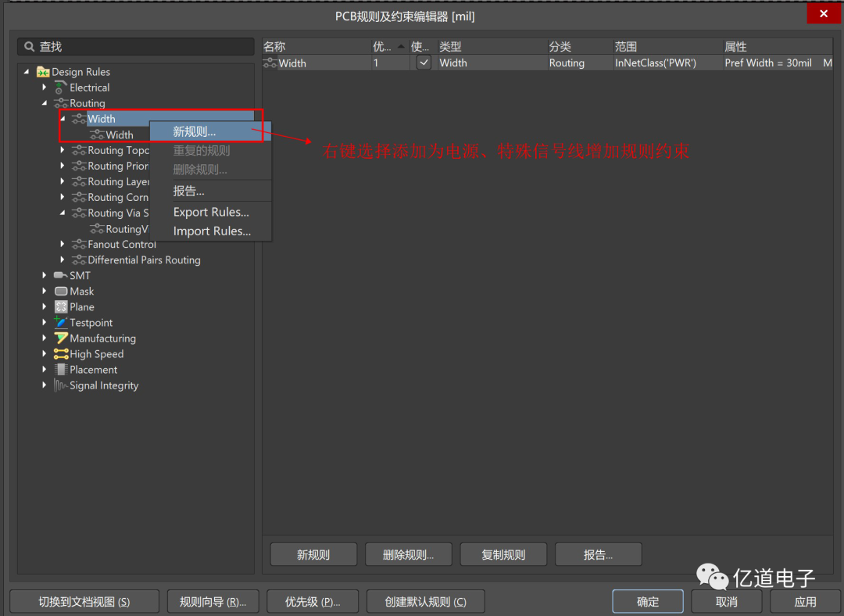Click the Routing Topology rule icon
Viewport: 844px width, 616px height.
[79, 150]
